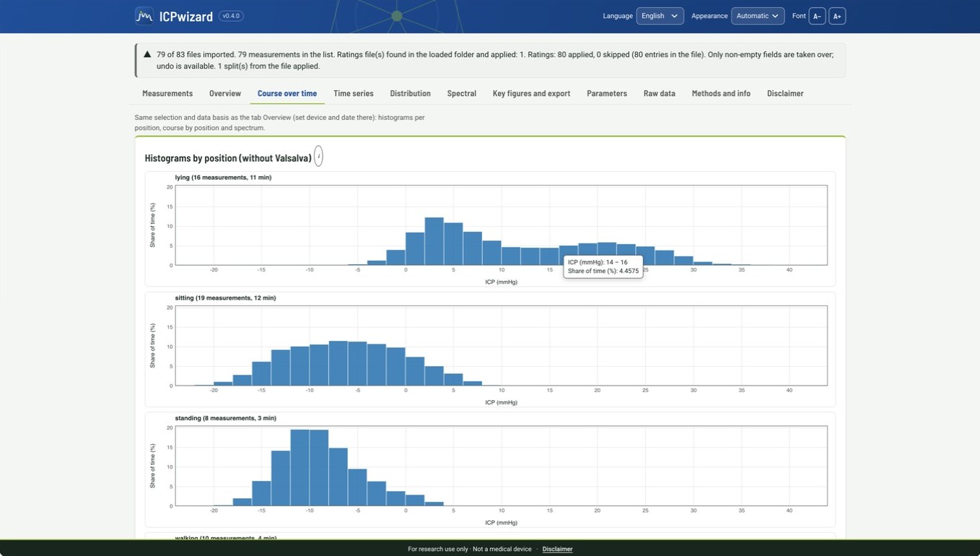Viewport: 980px width, 556px height.
Task: Decrease font size with A- button
Action: (817, 16)
